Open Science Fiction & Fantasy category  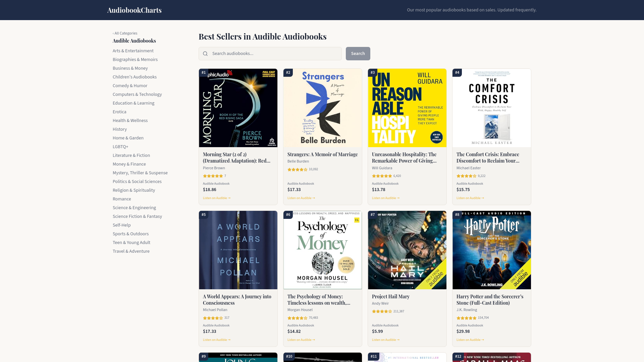(x=137, y=216)
